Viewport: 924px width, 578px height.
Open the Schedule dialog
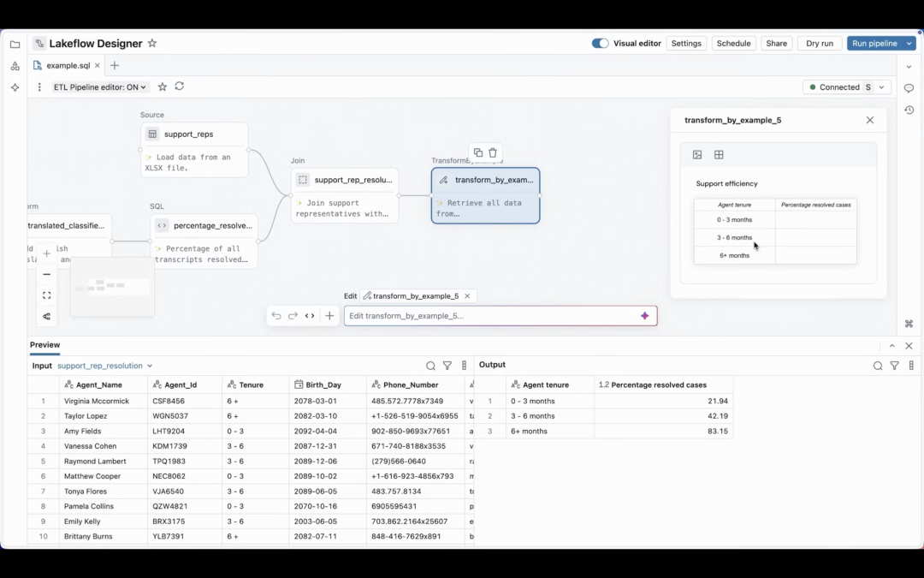click(x=733, y=43)
